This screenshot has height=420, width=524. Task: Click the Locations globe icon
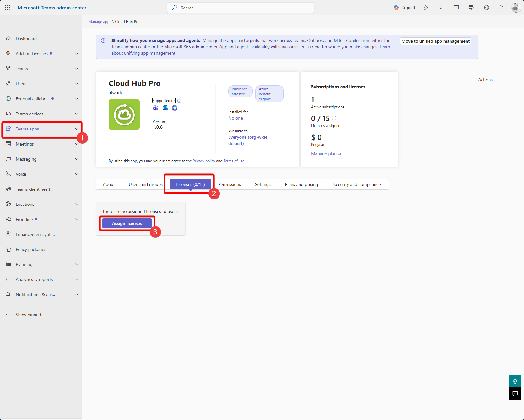point(8,204)
